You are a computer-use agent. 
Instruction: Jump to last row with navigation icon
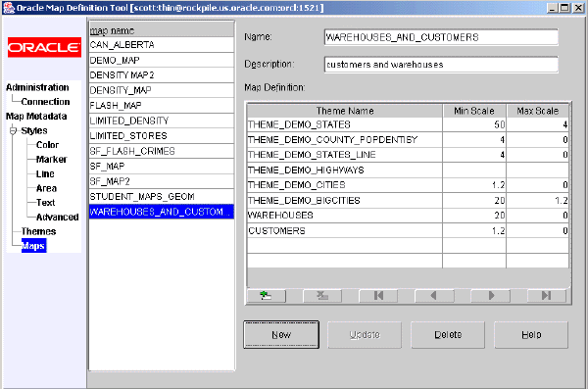[547, 296]
